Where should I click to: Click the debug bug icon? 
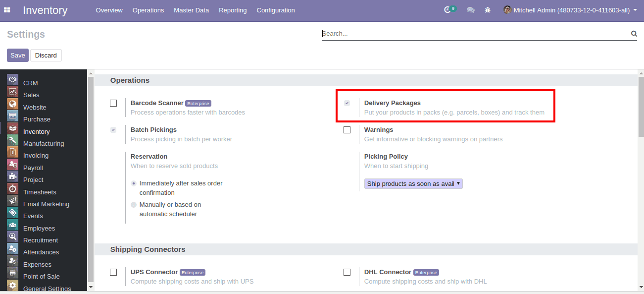tap(488, 10)
